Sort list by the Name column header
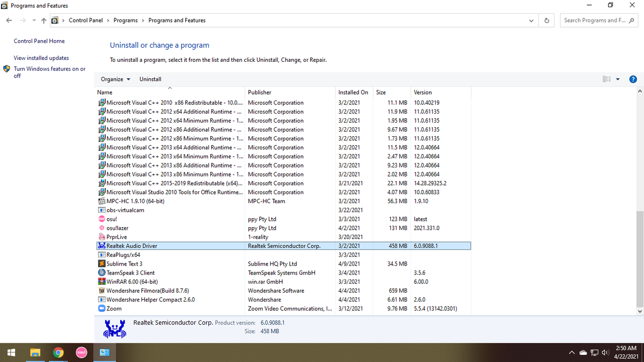The height and width of the screenshot is (362, 644). (x=170, y=93)
